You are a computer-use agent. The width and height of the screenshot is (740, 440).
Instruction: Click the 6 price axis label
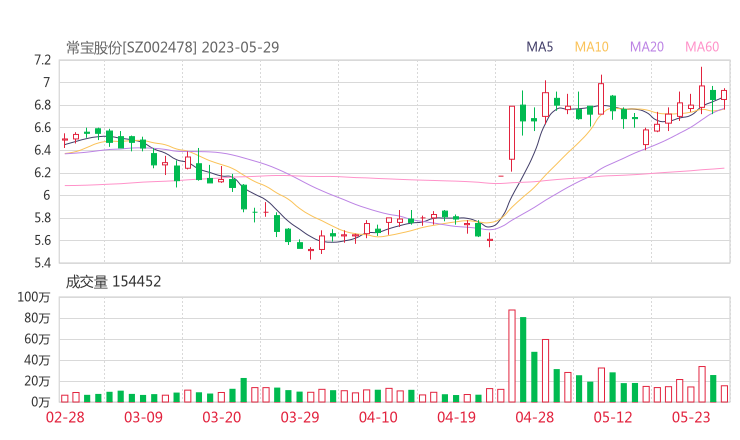[x=46, y=195]
